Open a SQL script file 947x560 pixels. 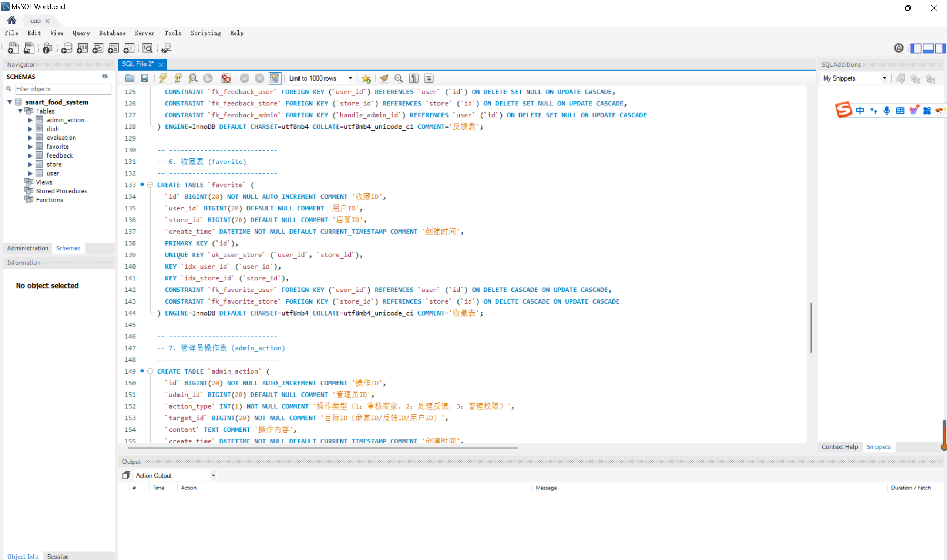130,78
